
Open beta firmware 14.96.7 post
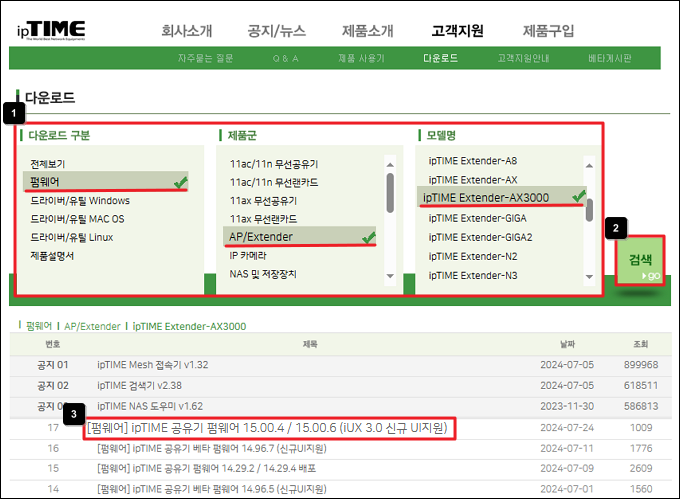[212, 448]
